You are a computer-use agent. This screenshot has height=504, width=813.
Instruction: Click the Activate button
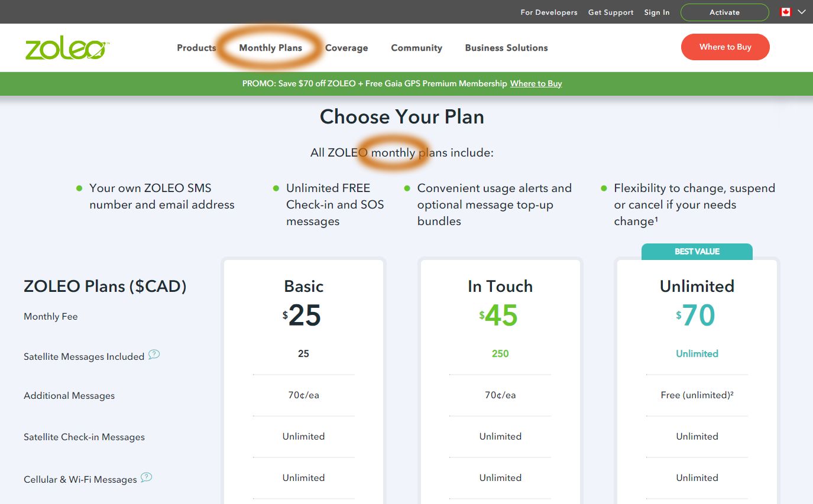724,12
